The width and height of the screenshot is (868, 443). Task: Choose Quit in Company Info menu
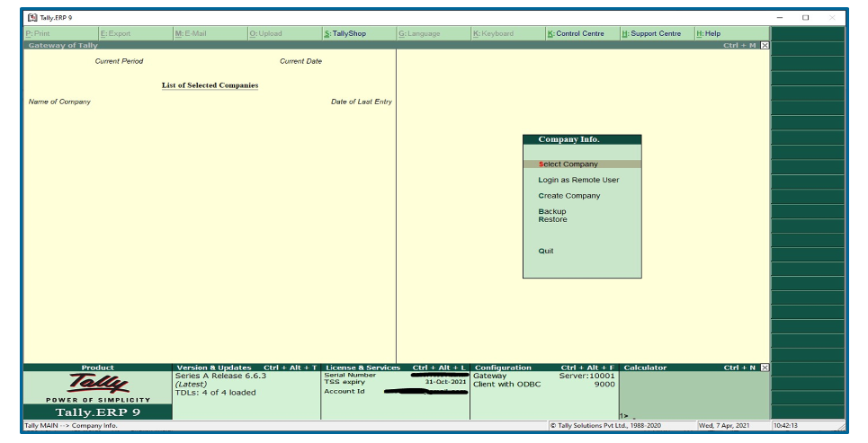point(546,251)
